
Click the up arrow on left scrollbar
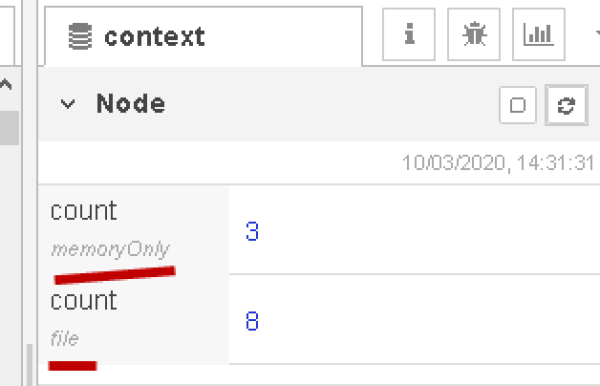click(5, 84)
